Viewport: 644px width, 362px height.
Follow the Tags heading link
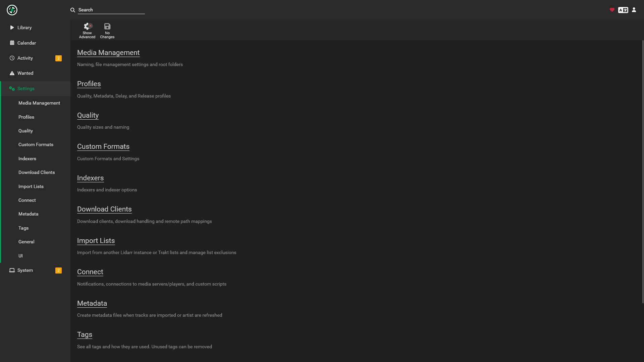85,335
